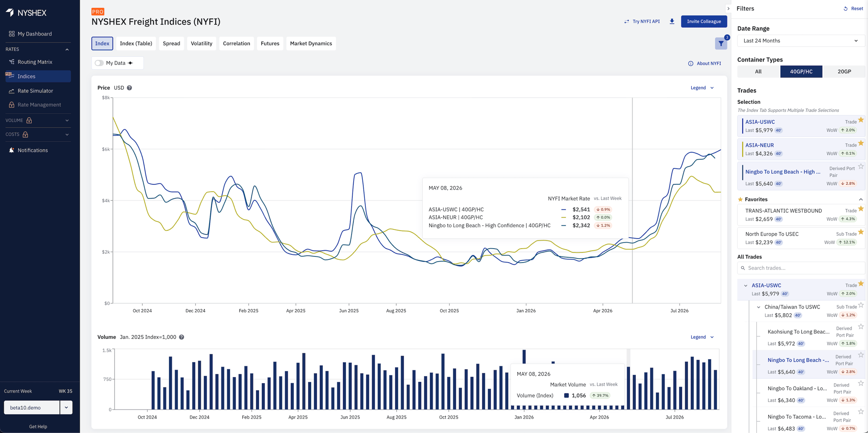Star the Ningbo To Oakland port pair
The image size is (868, 433).
[861, 383]
